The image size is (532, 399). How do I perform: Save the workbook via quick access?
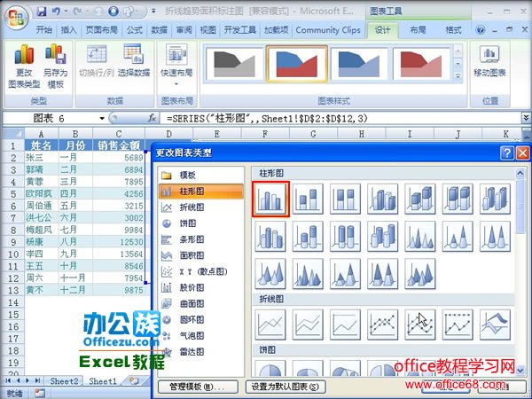tap(42, 12)
